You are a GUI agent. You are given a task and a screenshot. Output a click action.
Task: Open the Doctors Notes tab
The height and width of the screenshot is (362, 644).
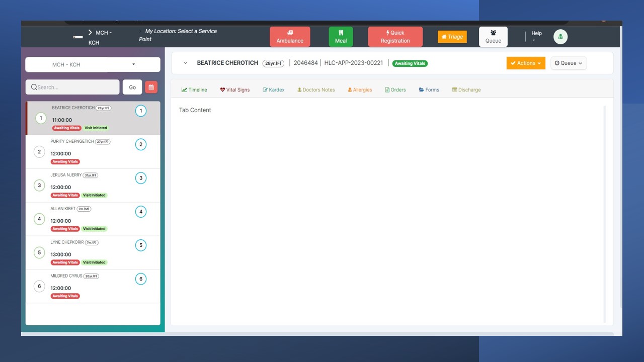click(316, 90)
